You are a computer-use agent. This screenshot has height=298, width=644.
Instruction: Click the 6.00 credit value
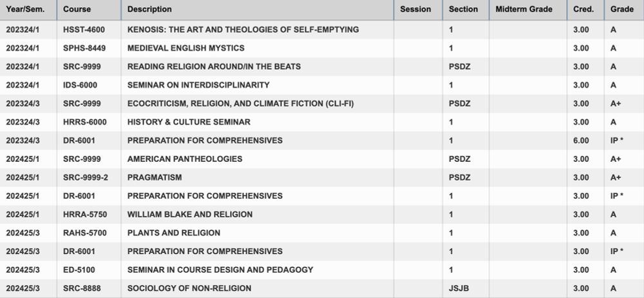pyautogui.click(x=581, y=141)
